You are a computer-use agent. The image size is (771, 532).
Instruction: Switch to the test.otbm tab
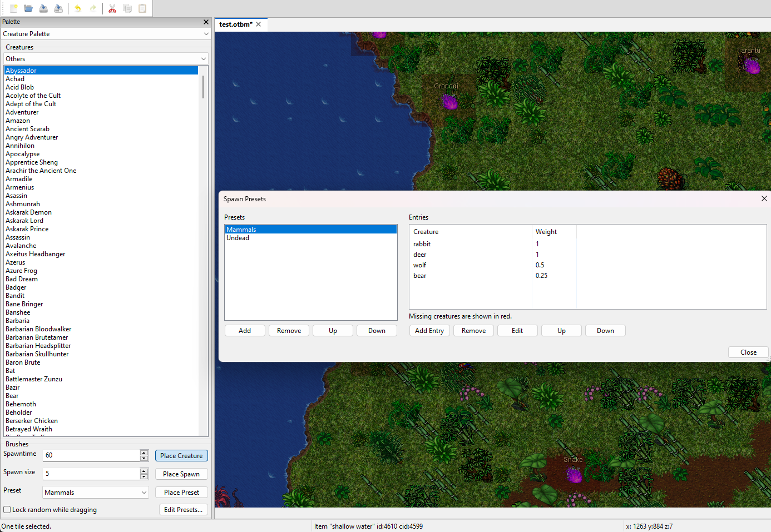point(235,24)
